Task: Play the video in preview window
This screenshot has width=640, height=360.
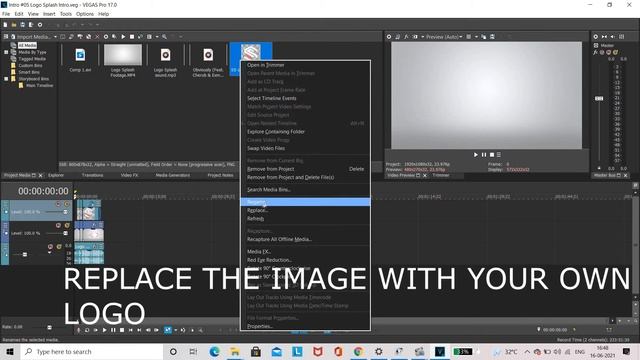Action: tap(476, 155)
